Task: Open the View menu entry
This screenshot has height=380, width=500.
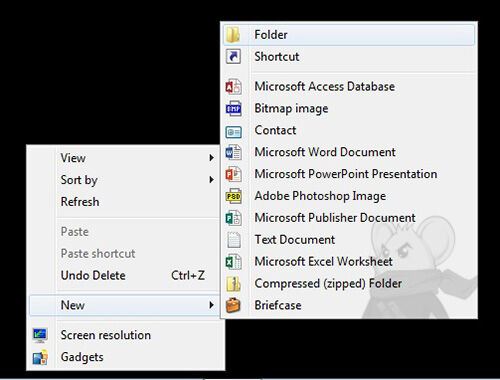Action: point(125,158)
